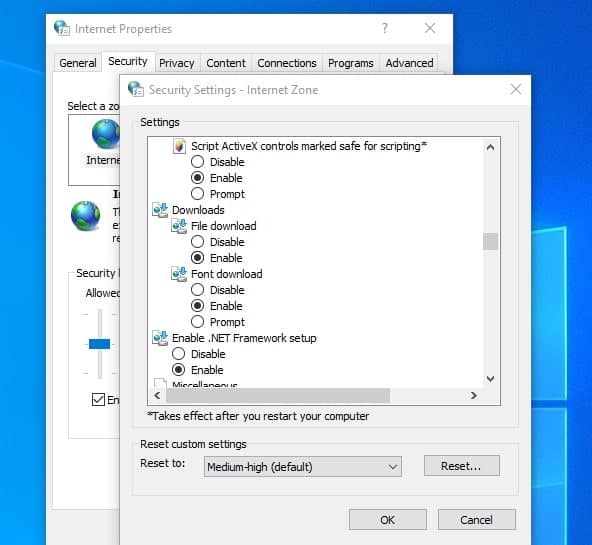Select Disable for Script ActiveX controls
592x545 pixels.
pos(197,162)
